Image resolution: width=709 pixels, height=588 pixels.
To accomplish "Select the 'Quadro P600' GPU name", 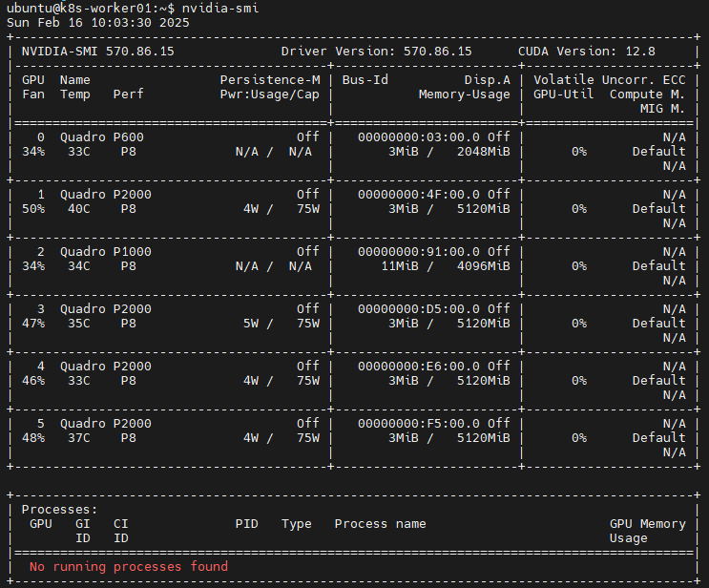I will pos(102,137).
